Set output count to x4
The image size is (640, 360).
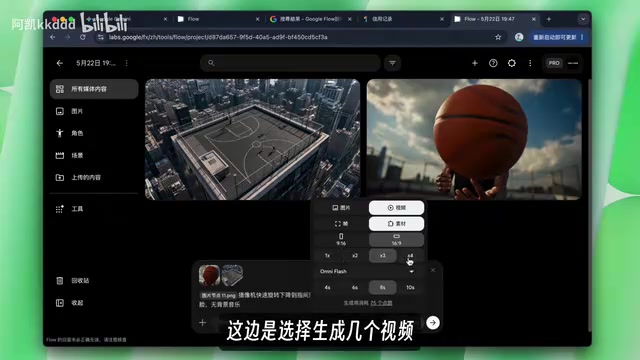(x=410, y=256)
